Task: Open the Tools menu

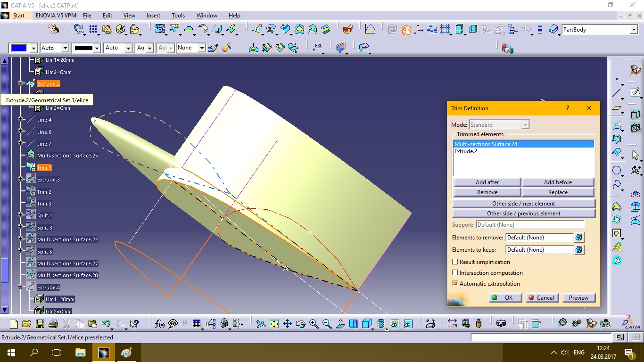Action: (178, 16)
